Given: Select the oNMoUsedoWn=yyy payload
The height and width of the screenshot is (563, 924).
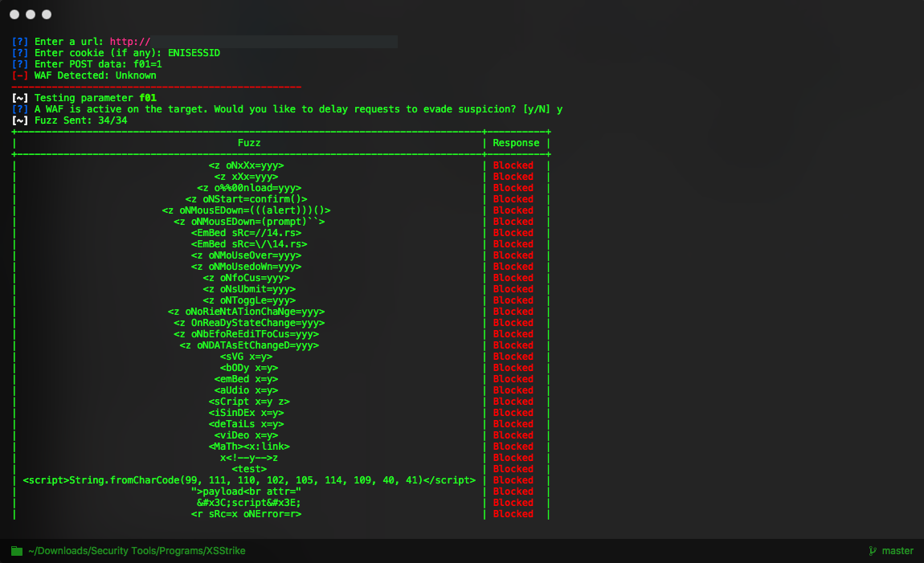Looking at the screenshot, I should (x=246, y=266).
